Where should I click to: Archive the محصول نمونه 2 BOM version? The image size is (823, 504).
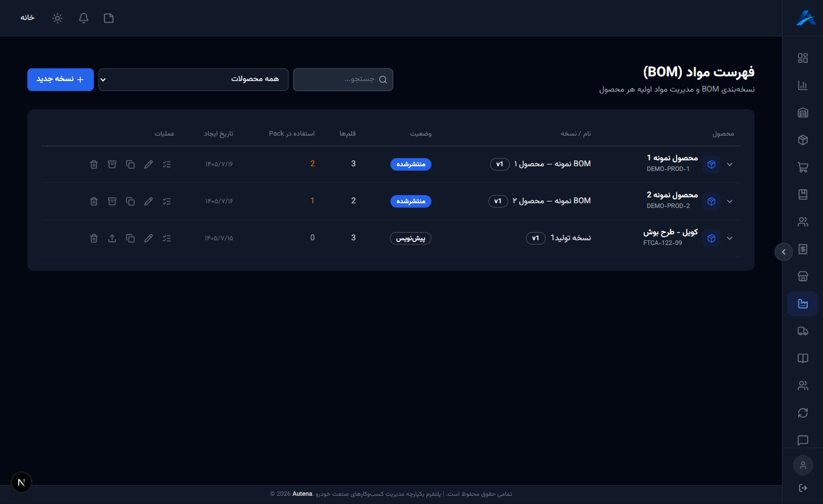tap(112, 201)
